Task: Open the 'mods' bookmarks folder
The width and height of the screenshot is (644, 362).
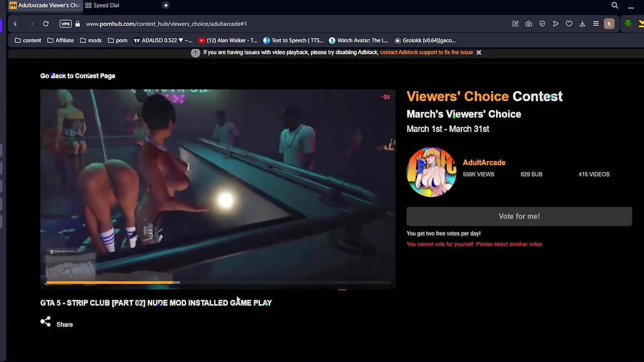Action: (x=91, y=40)
